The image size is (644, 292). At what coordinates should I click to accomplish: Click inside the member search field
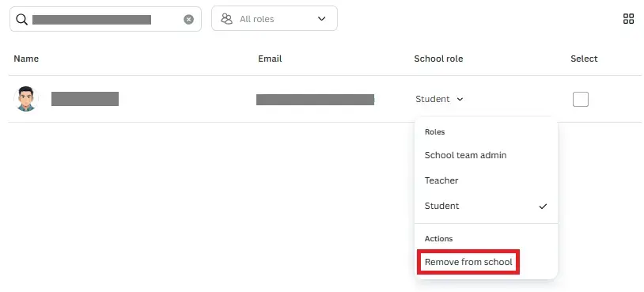coord(105,19)
